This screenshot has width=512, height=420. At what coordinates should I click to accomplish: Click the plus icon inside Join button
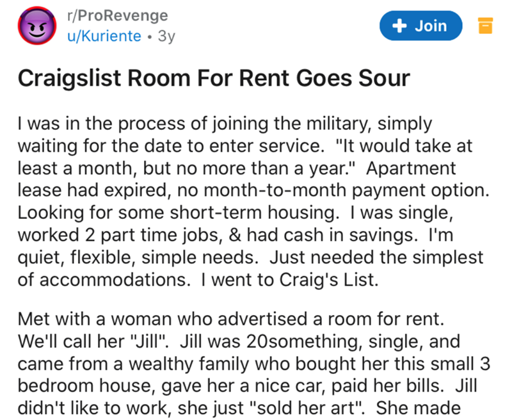click(x=399, y=26)
